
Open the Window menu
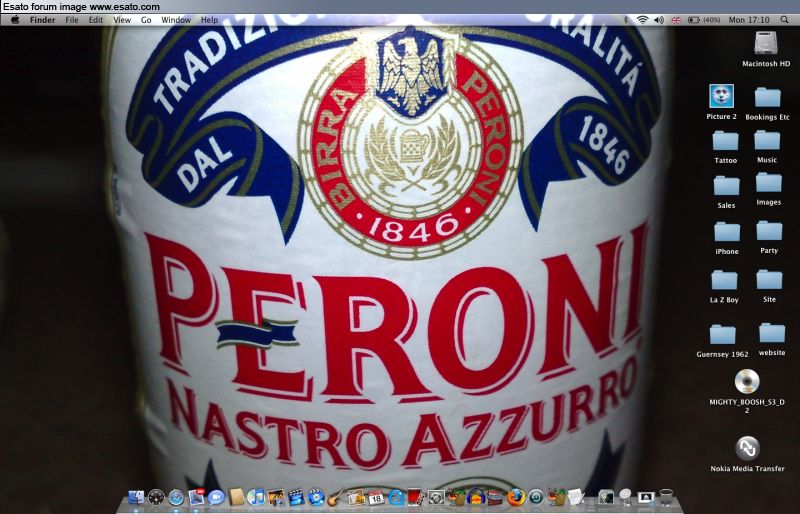point(176,20)
